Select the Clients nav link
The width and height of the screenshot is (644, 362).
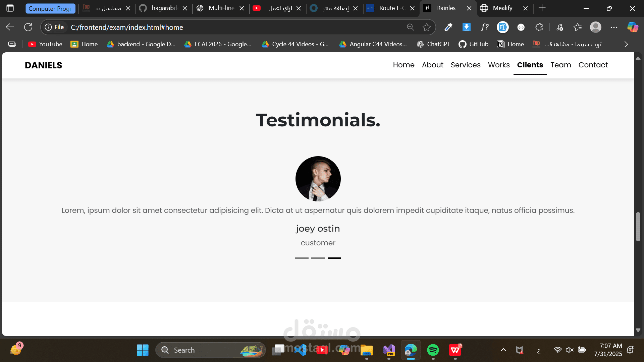coord(530,65)
